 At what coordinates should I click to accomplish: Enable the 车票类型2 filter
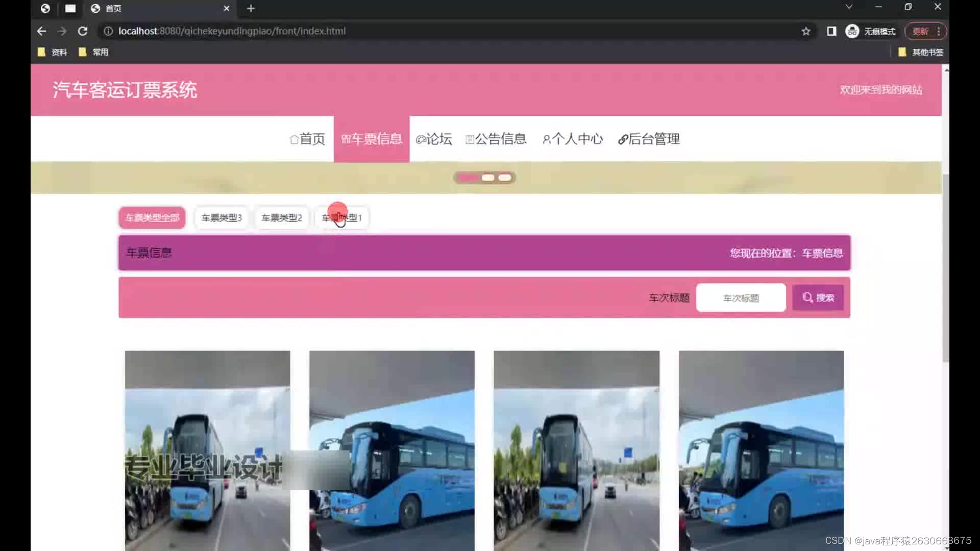(x=282, y=218)
